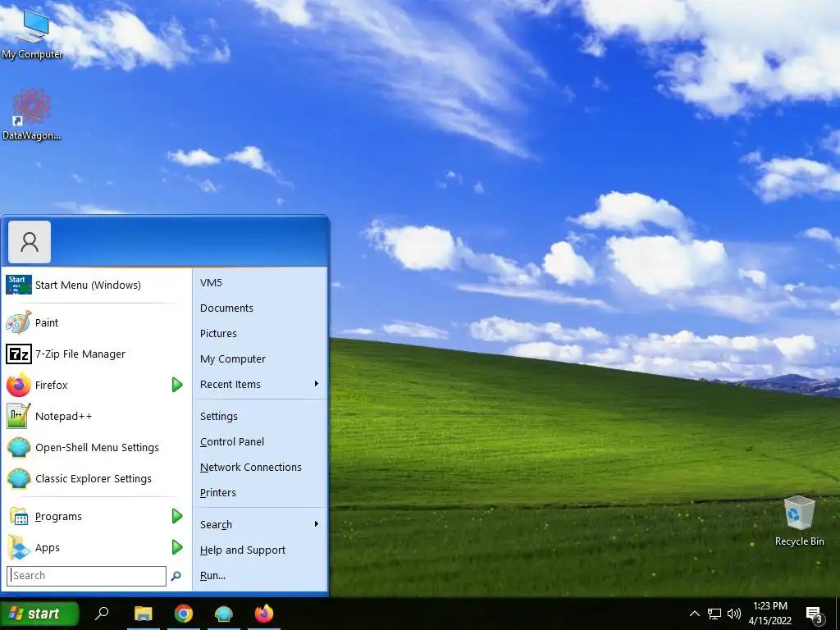
Task: Click the green start button
Action: (39, 614)
